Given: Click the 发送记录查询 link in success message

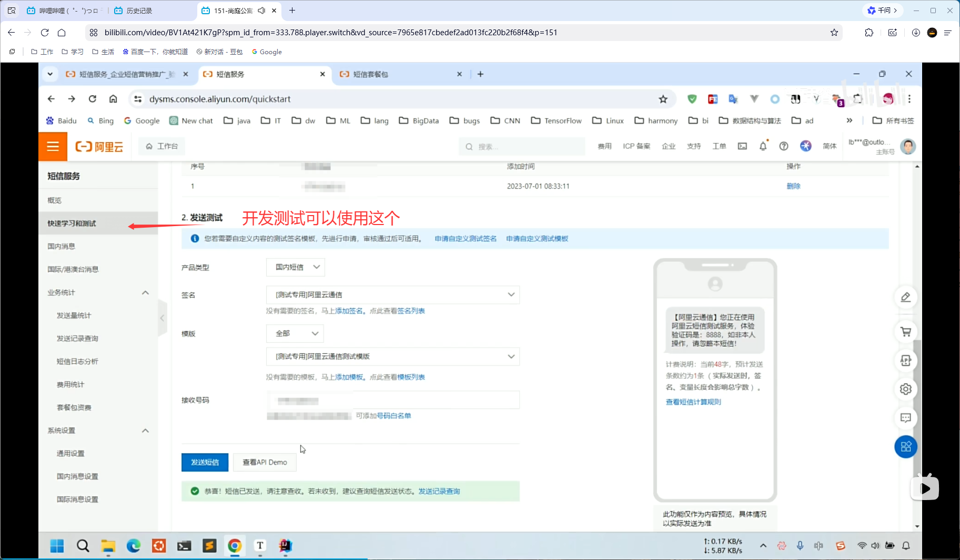Looking at the screenshot, I should click(x=439, y=491).
